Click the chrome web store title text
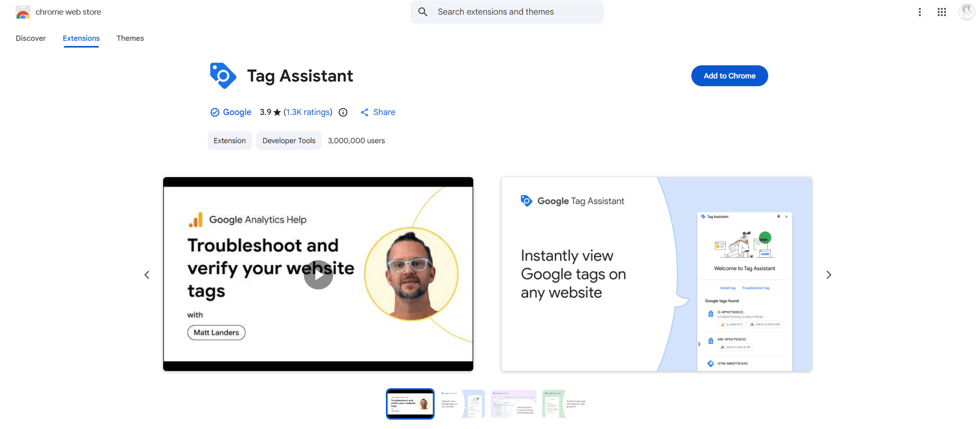 click(69, 12)
